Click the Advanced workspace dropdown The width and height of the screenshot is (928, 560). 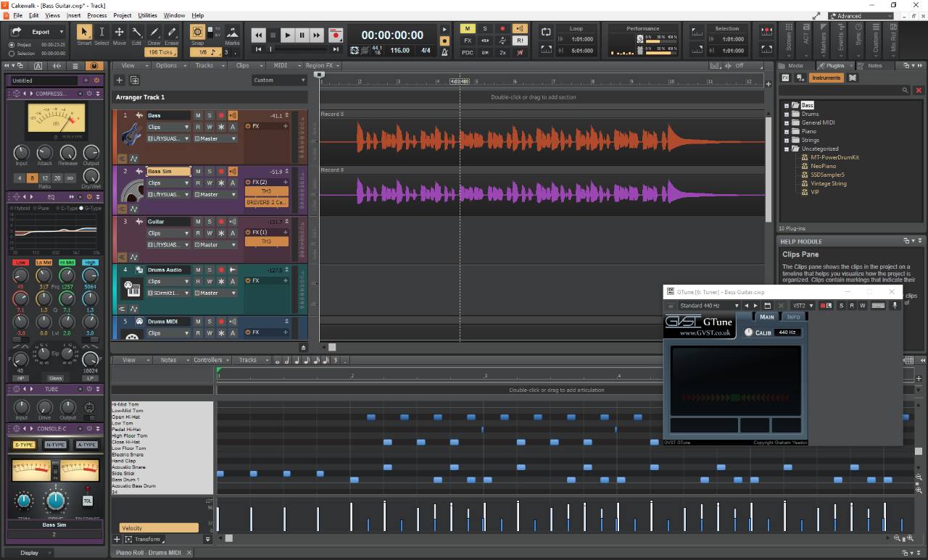point(861,16)
